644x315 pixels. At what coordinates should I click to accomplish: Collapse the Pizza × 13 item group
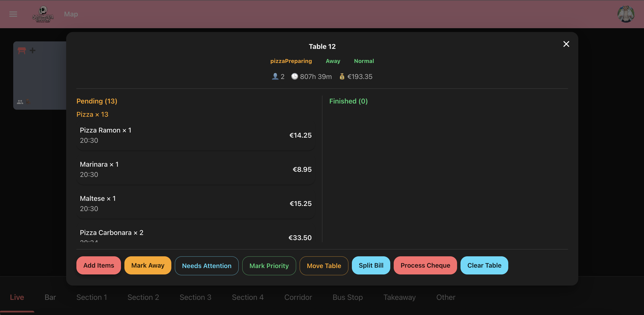coord(92,114)
